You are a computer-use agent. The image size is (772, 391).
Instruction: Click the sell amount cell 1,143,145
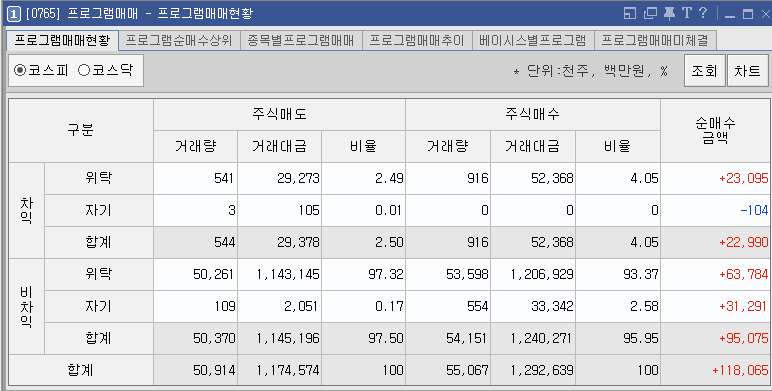279,274
